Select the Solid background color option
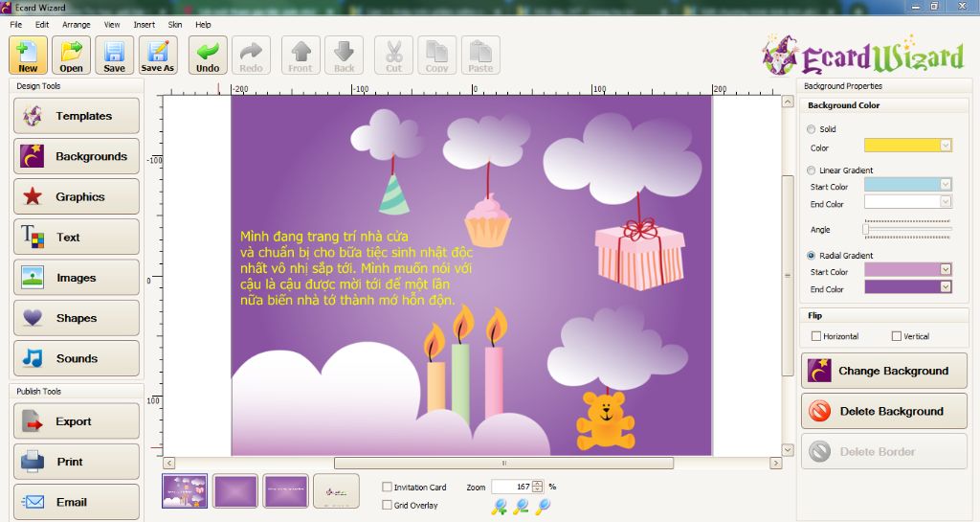Image resolution: width=980 pixels, height=522 pixels. pyautogui.click(x=812, y=128)
